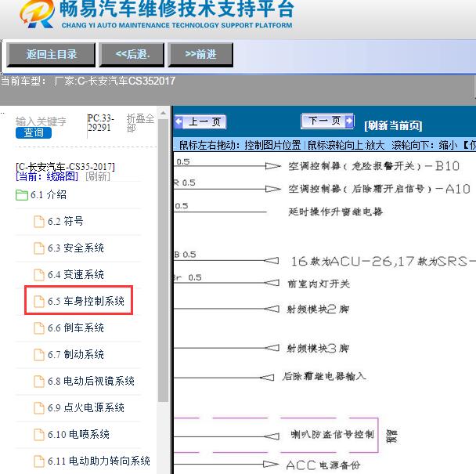The width and height of the screenshot is (476, 474).
Task: Click the Chang Yi platform logo
Action: 38,14
